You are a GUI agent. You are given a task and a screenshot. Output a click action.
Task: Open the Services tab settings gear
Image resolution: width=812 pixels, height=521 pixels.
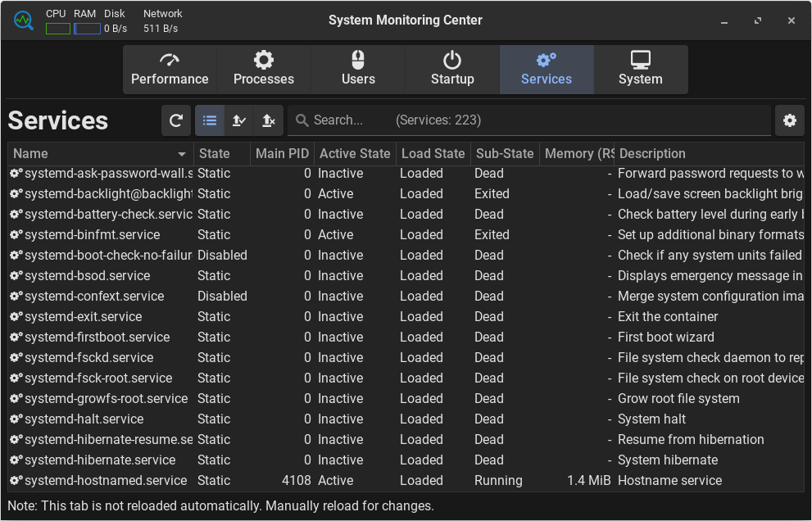[789, 120]
